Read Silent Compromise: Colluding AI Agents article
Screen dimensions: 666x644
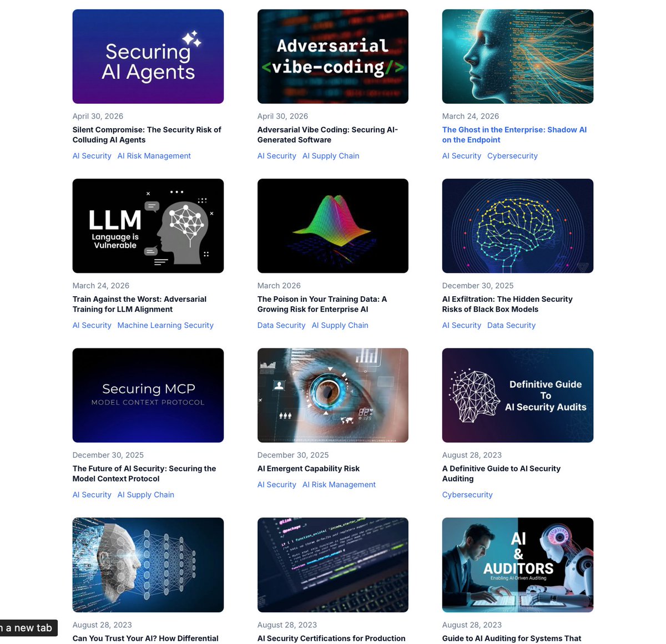pyautogui.click(x=147, y=135)
